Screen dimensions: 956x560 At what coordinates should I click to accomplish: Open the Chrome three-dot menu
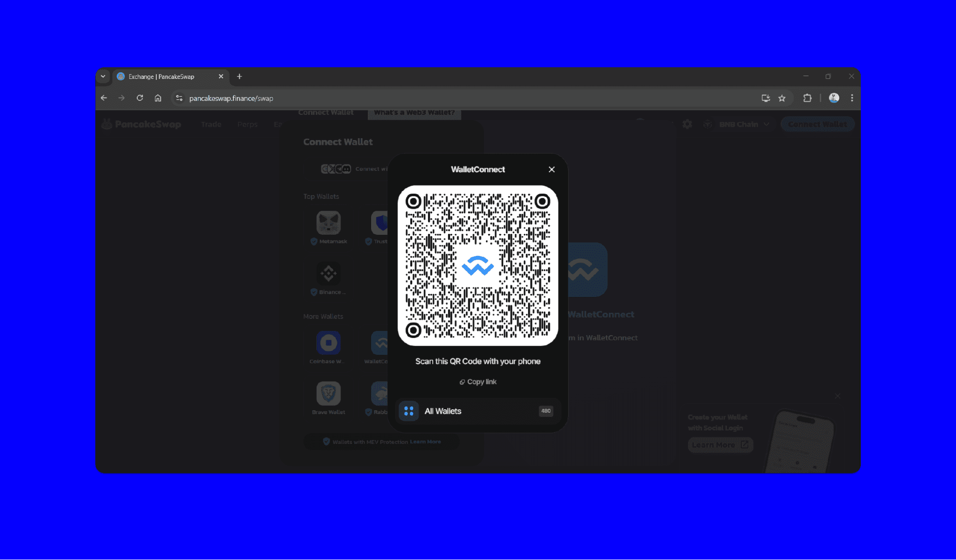pos(852,98)
